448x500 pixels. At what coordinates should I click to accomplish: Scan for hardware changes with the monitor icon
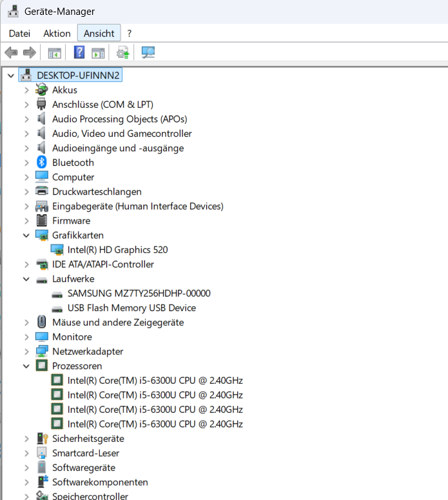(148, 53)
